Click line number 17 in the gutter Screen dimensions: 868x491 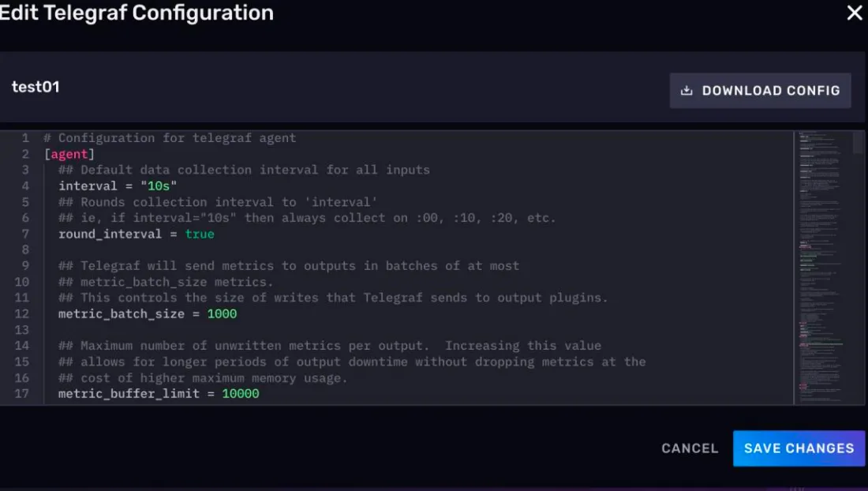click(x=22, y=393)
